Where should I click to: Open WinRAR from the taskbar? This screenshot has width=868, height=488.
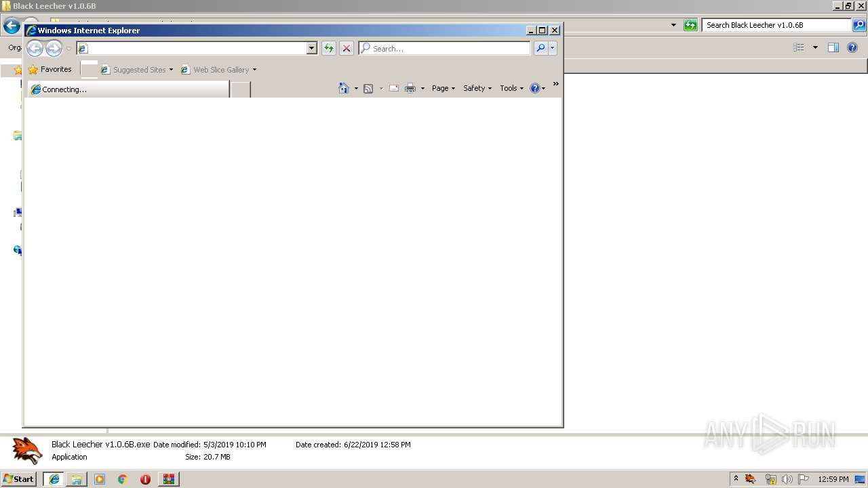coord(168,479)
